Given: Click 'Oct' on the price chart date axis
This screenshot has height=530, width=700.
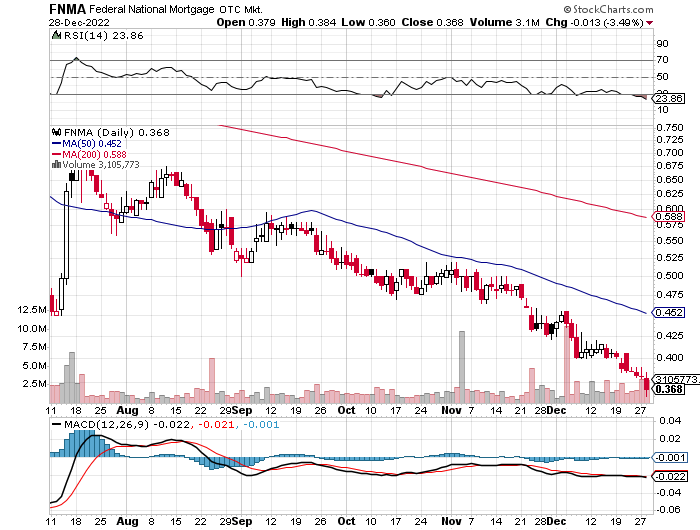Looking at the screenshot, I should 346,410.
